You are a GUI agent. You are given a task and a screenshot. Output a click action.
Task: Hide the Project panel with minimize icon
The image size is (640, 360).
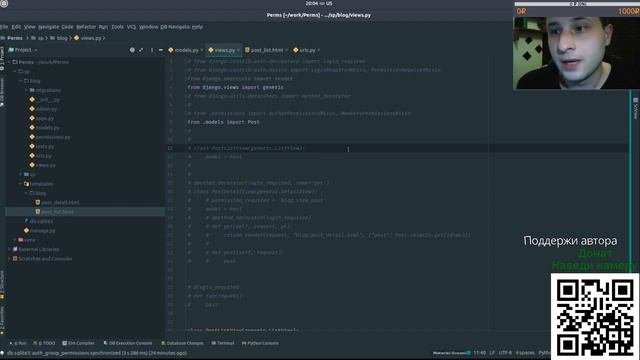[160, 50]
